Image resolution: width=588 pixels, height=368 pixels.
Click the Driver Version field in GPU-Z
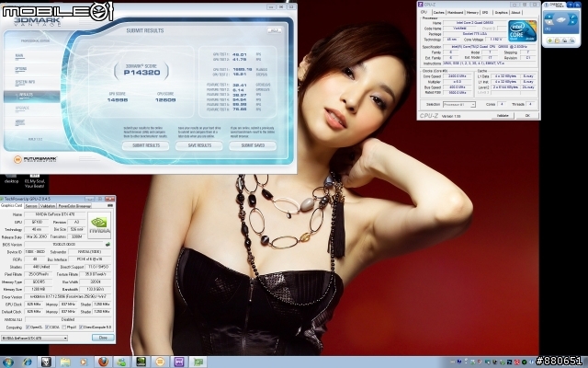(x=67, y=297)
